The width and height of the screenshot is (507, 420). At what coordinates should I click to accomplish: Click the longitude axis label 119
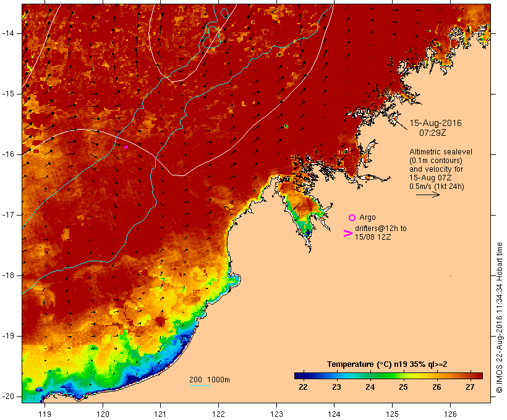pyautogui.click(x=45, y=414)
